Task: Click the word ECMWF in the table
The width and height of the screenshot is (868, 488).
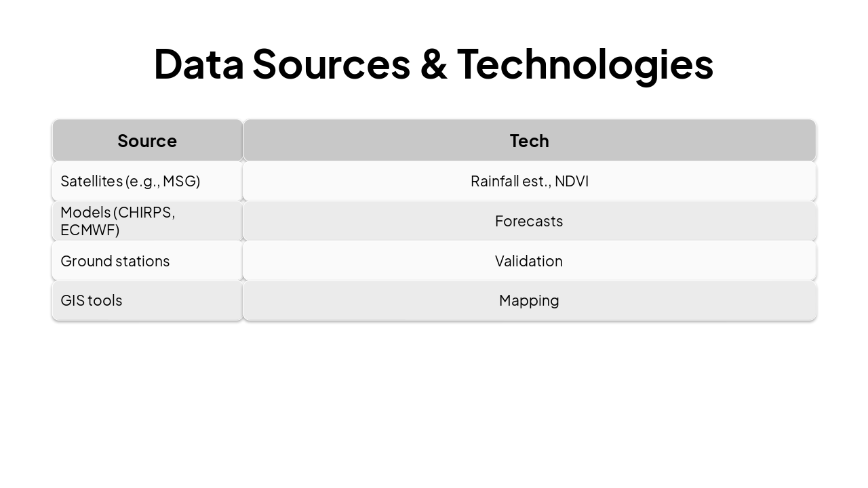Action: point(90,230)
